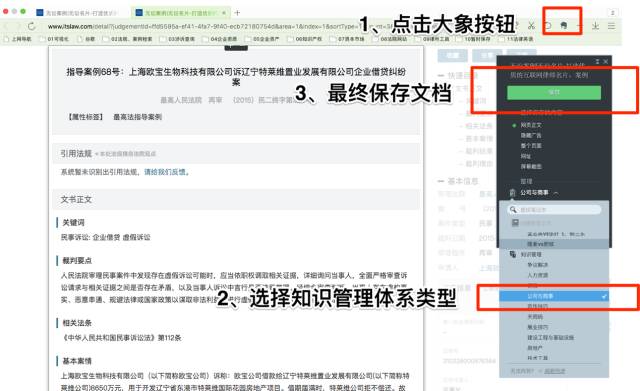
Task: Click the 裁判要点 subsection heading
Action: tap(77, 260)
